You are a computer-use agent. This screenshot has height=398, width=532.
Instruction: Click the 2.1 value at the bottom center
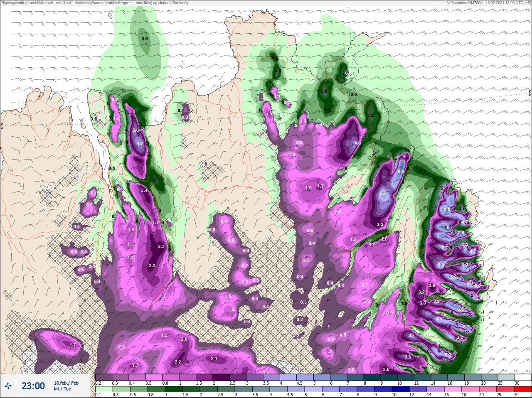click(214, 359)
